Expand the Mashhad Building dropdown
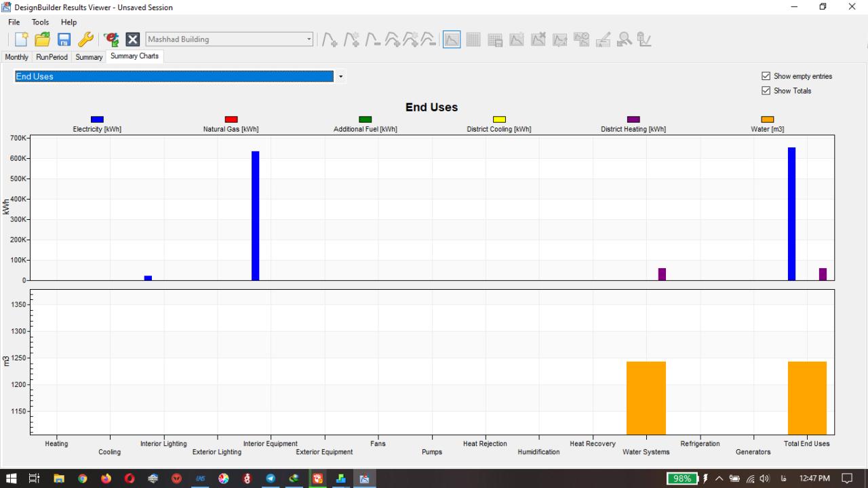The width and height of the screenshot is (868, 488). (x=309, y=39)
